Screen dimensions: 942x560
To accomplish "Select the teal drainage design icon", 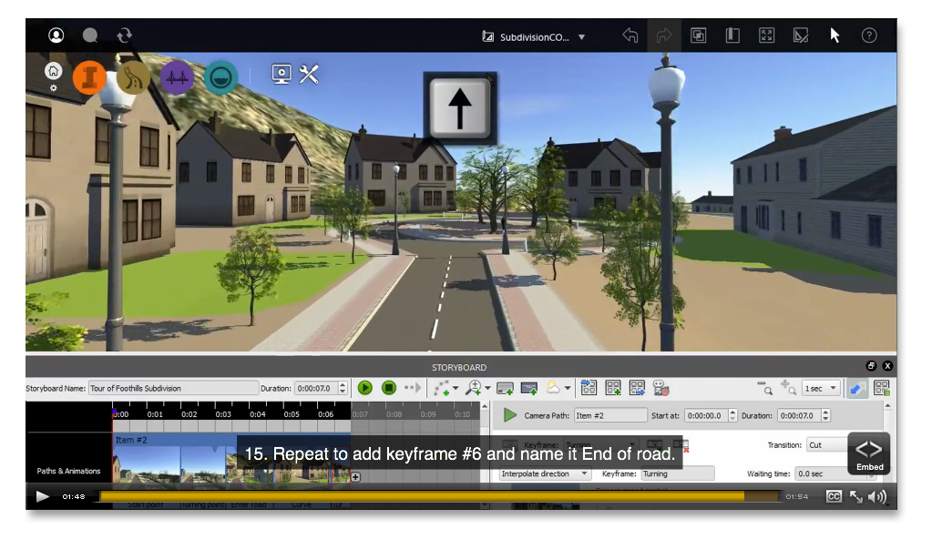I will point(220,77).
